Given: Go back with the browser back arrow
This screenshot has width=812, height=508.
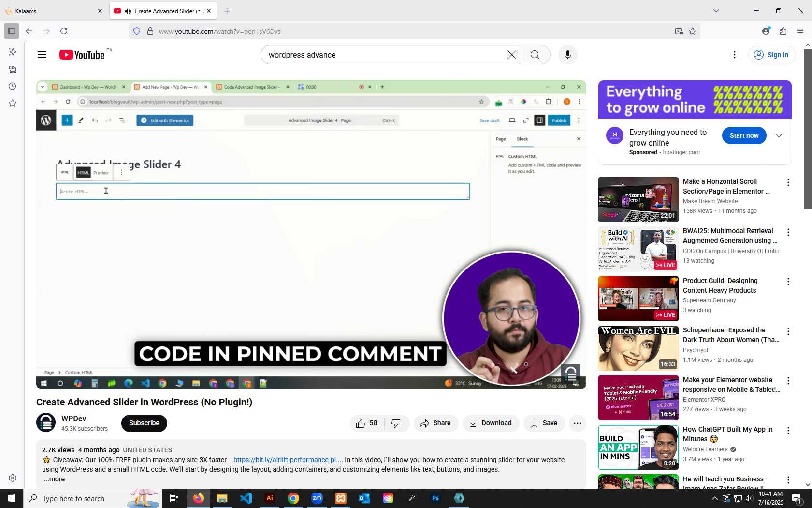Looking at the screenshot, I should (x=29, y=31).
